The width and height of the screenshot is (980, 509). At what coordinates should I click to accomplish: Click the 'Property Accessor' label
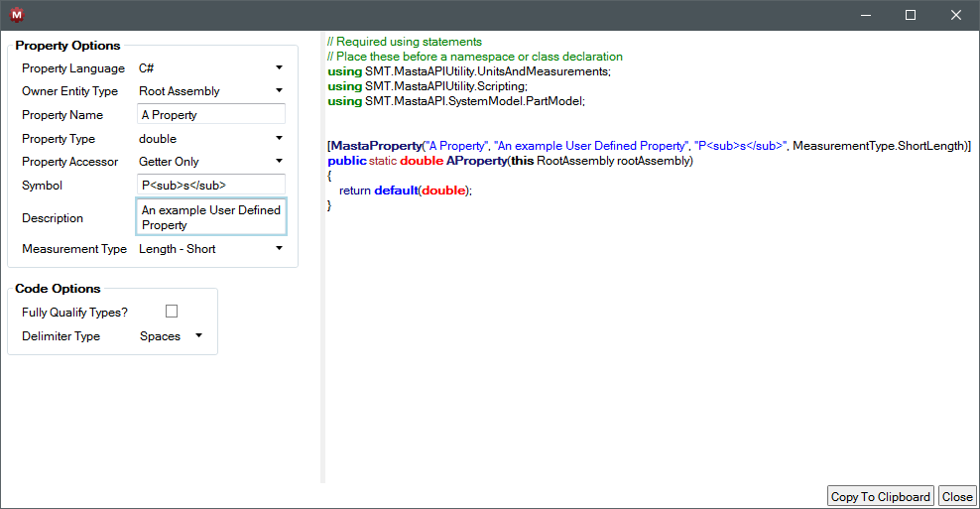tap(70, 162)
